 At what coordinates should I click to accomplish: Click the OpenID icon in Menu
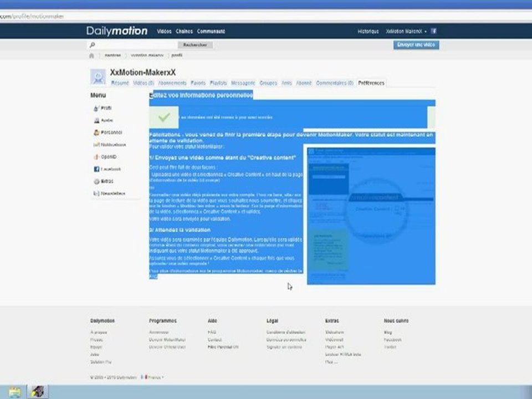pyautogui.click(x=96, y=157)
